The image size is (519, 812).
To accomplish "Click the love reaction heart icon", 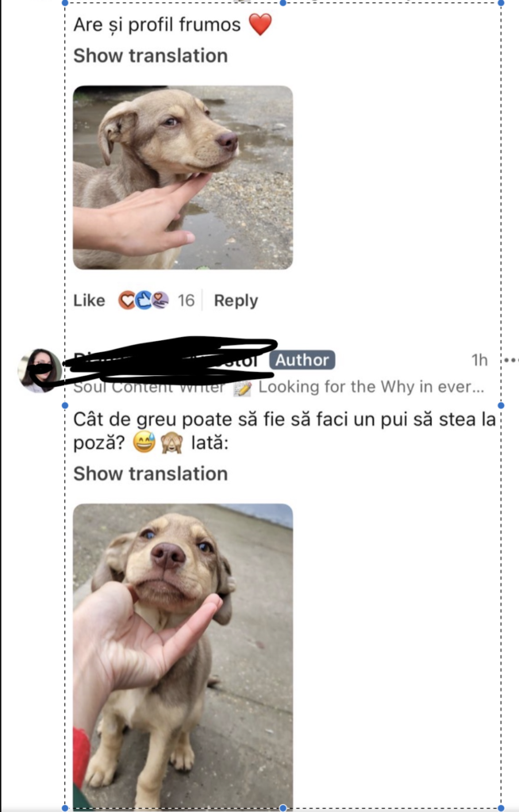I will [x=126, y=301].
